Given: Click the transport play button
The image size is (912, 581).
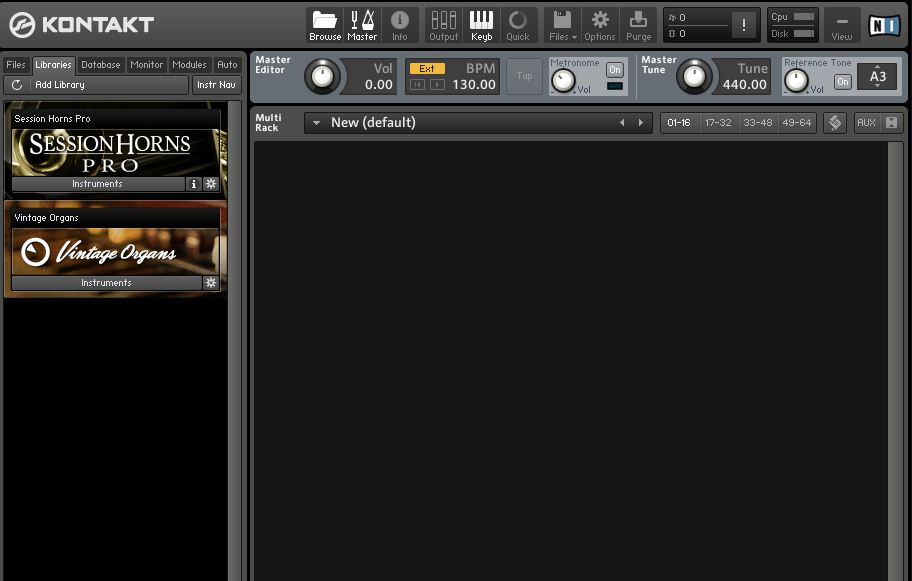Looking at the screenshot, I should (437, 84).
